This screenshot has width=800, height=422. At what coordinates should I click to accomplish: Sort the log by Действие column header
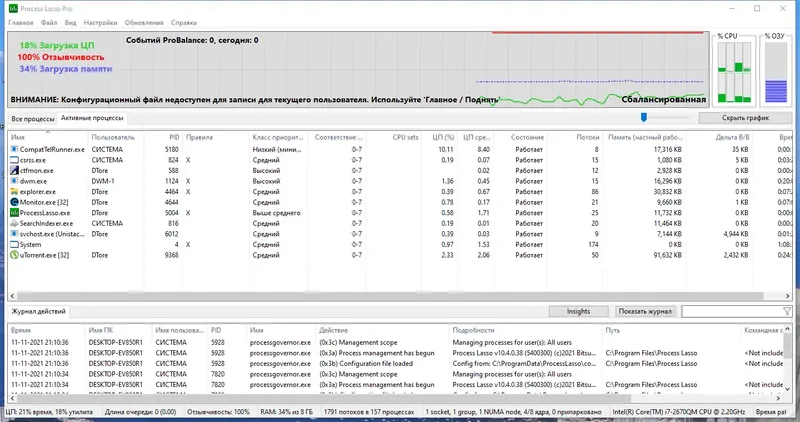(x=382, y=330)
